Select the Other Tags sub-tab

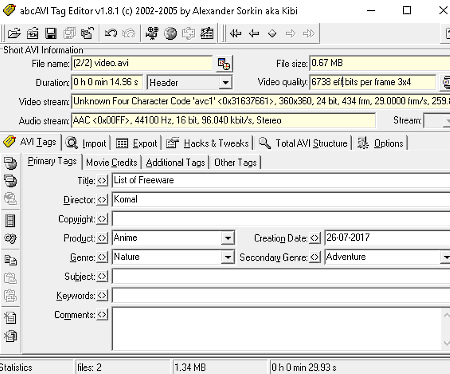coord(235,162)
